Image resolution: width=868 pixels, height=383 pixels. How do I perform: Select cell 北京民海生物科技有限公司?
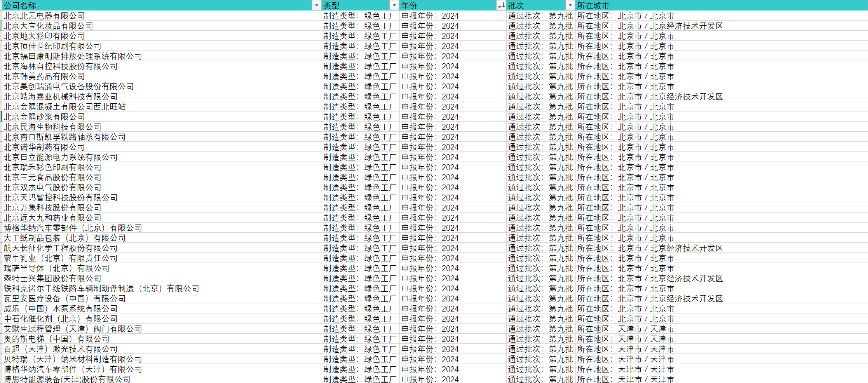pos(162,127)
